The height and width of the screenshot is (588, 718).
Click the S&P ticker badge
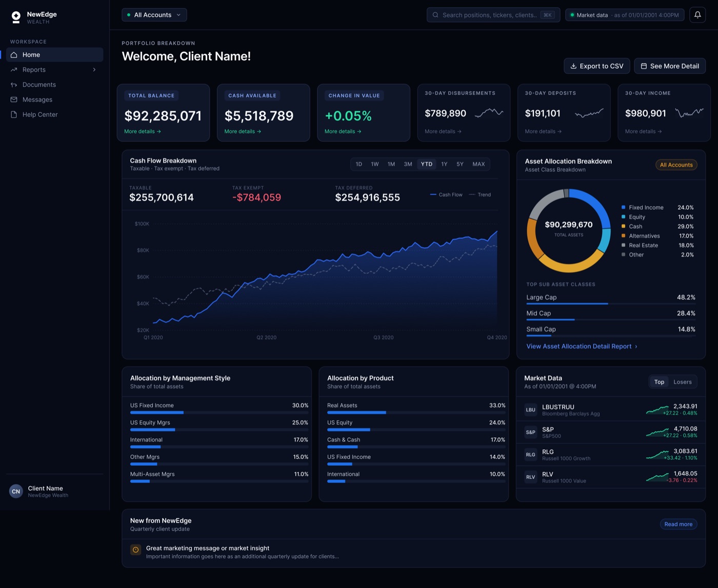pyautogui.click(x=531, y=432)
